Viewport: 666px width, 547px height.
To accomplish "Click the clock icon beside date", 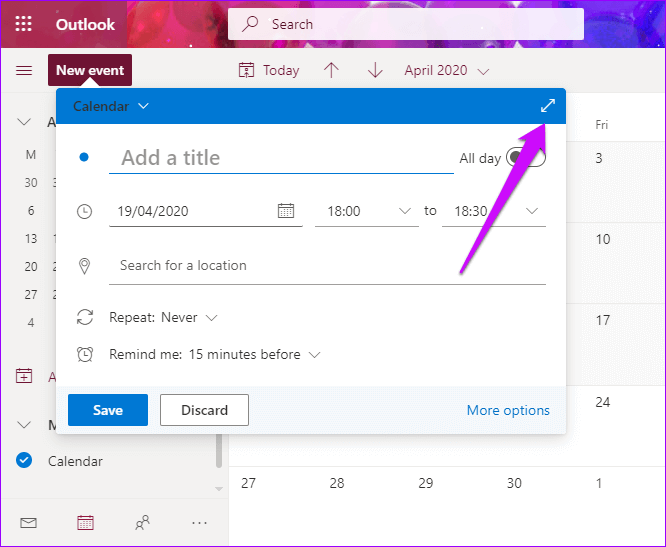I will [85, 211].
